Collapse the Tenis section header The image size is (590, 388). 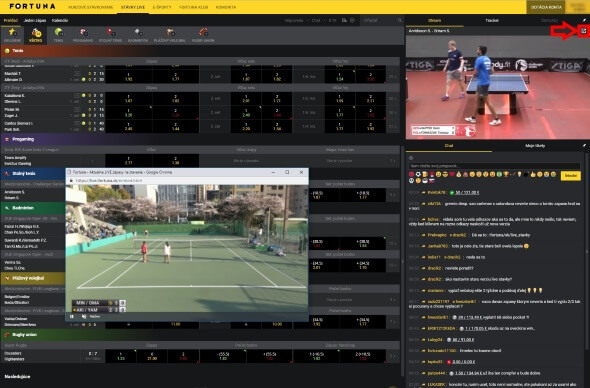pyautogui.click(x=202, y=50)
